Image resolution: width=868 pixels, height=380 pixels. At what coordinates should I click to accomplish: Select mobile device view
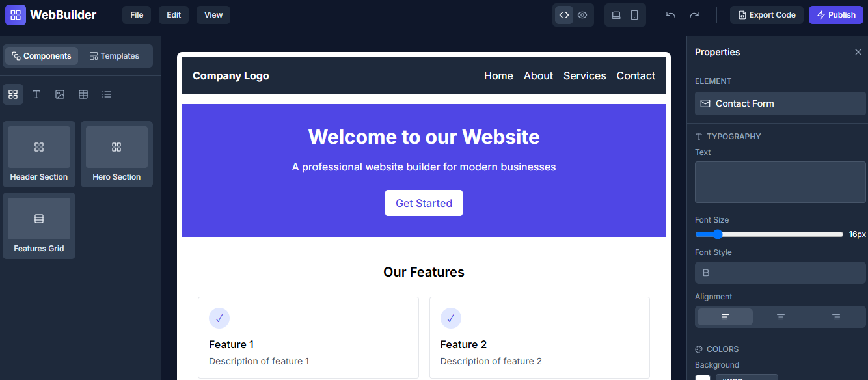(634, 15)
